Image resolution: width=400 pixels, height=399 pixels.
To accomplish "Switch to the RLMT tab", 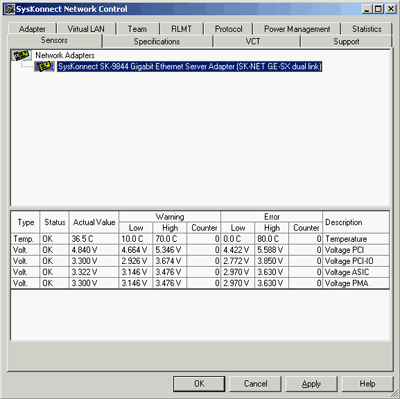I will click(x=181, y=29).
